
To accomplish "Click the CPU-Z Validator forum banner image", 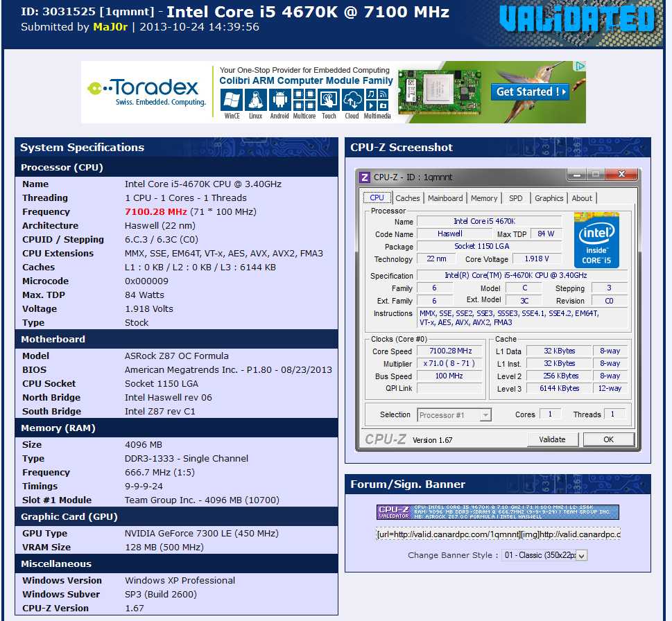I will click(498, 511).
